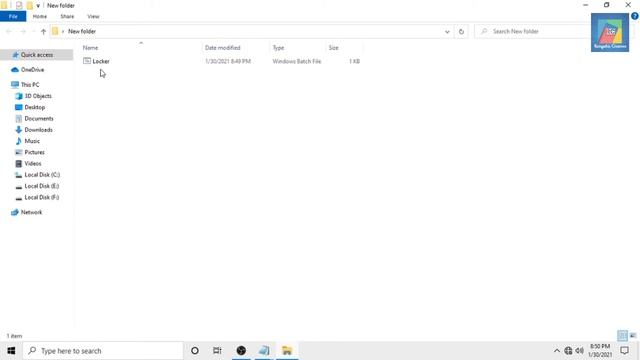Open Pictures folder in sidebar
The width and height of the screenshot is (640, 360).
[x=34, y=152]
